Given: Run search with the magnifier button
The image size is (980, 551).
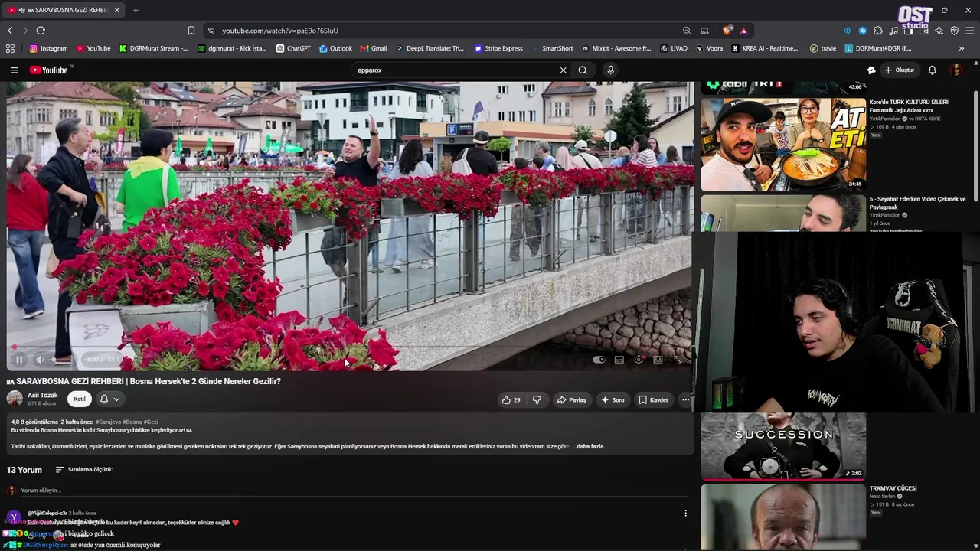Looking at the screenshot, I should (x=583, y=70).
